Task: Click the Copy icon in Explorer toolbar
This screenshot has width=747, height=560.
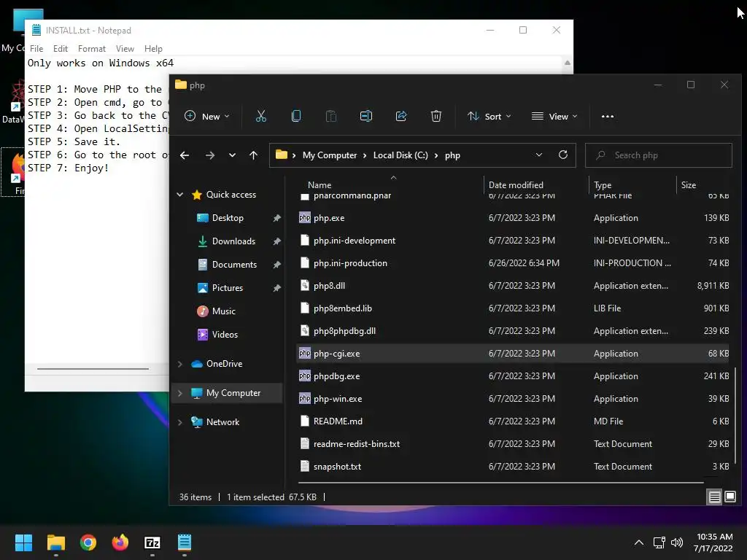Action: 296,116
